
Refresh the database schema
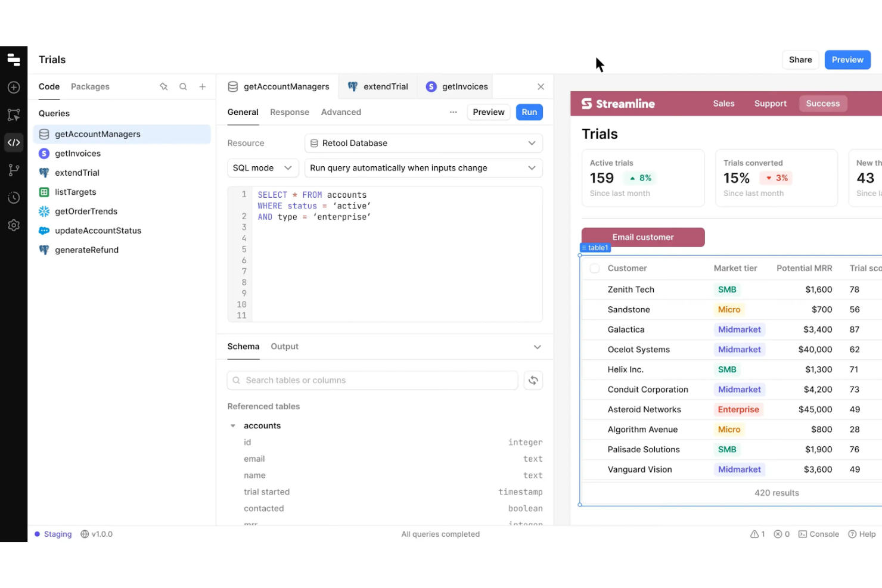533,380
